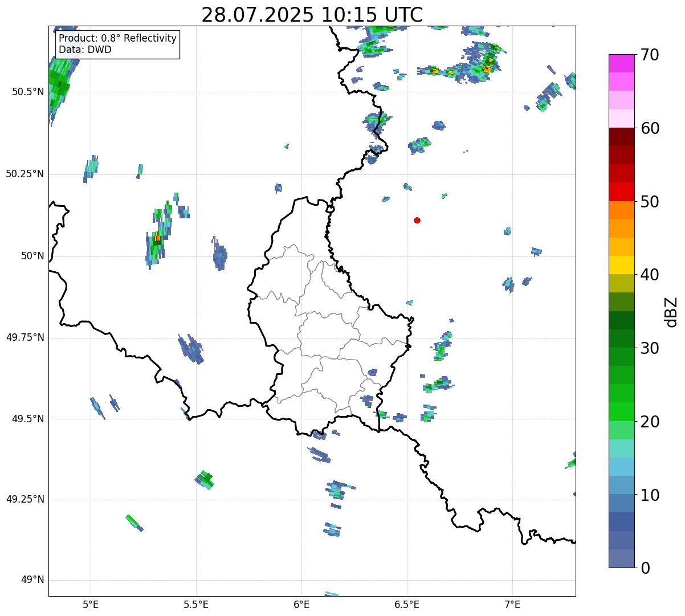The image size is (685, 616).
Task: Click the magenta top colorbar segment
Action: [621, 63]
